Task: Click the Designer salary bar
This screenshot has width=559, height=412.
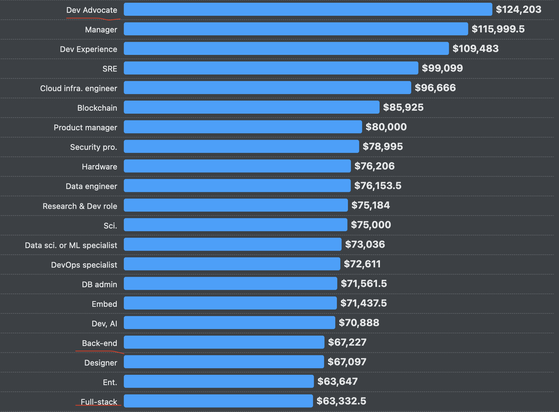Action: coord(224,362)
